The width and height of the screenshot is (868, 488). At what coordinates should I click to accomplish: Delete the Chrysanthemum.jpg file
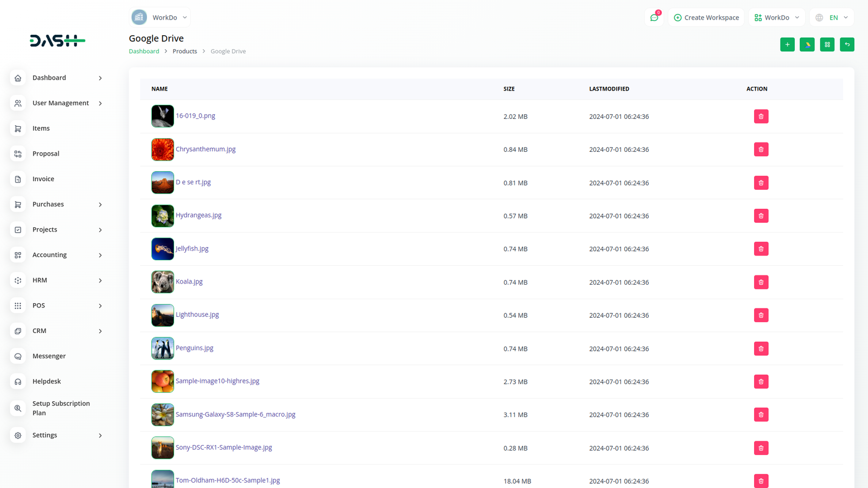[761, 150]
